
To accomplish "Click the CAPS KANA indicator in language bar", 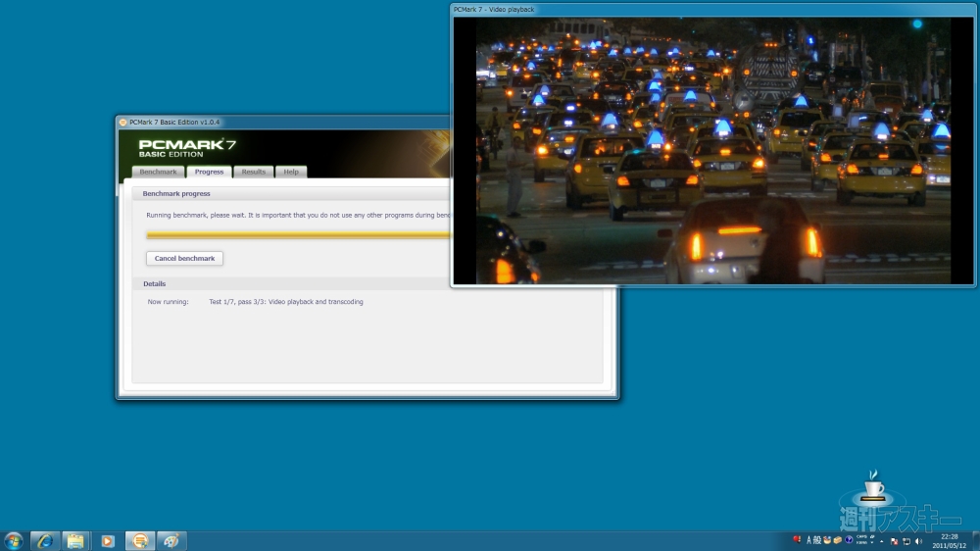I will click(x=861, y=540).
